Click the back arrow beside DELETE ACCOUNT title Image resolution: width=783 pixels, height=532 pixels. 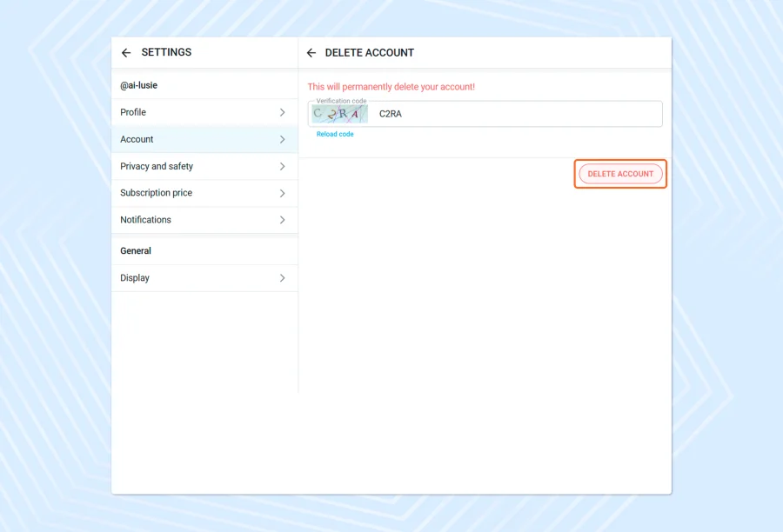coord(311,53)
